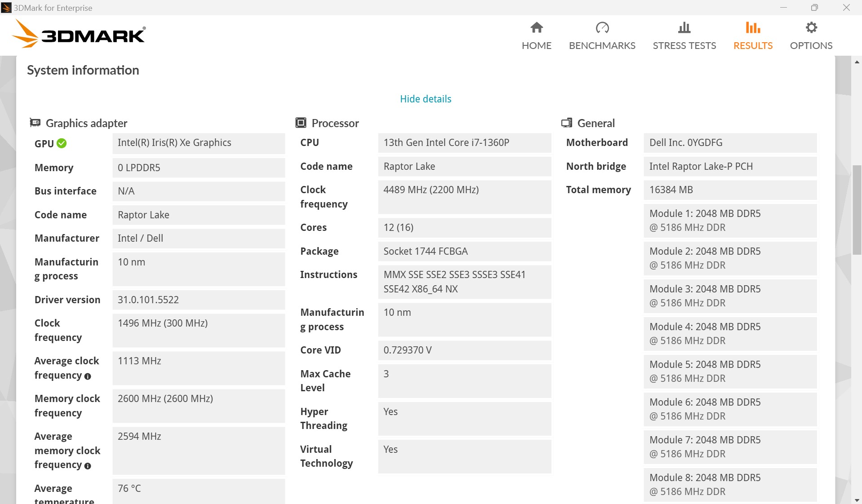Click the Dell Inc. 0YGDFG motherboard value
This screenshot has height=504, width=862.
(x=730, y=143)
